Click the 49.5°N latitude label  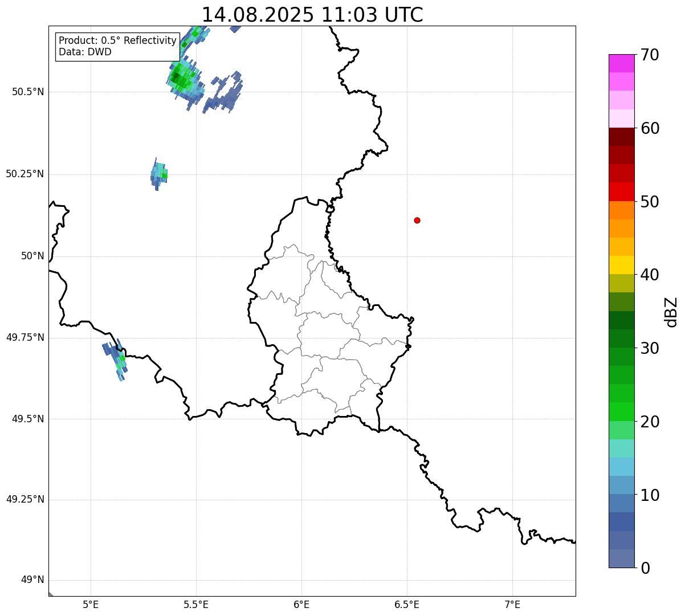[28, 419]
